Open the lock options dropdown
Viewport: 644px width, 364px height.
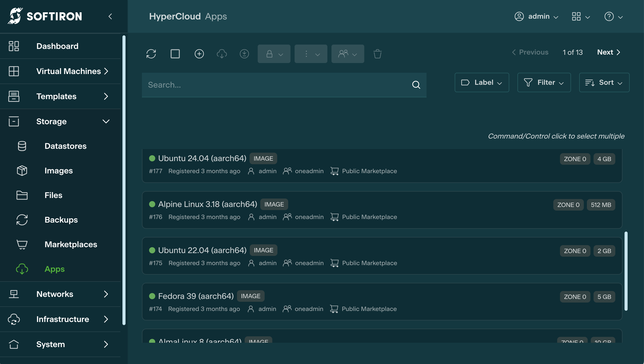274,54
